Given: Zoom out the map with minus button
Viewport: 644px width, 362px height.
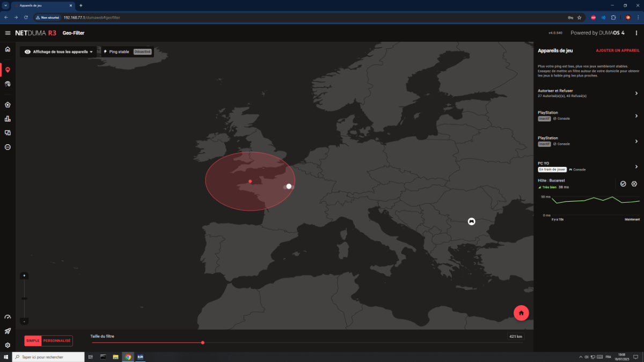Looking at the screenshot, I should click(24, 321).
